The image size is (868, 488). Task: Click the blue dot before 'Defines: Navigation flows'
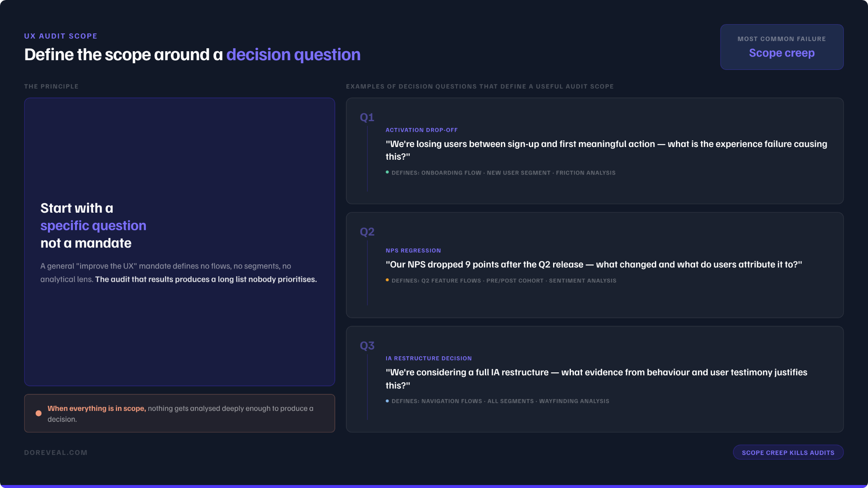(387, 401)
